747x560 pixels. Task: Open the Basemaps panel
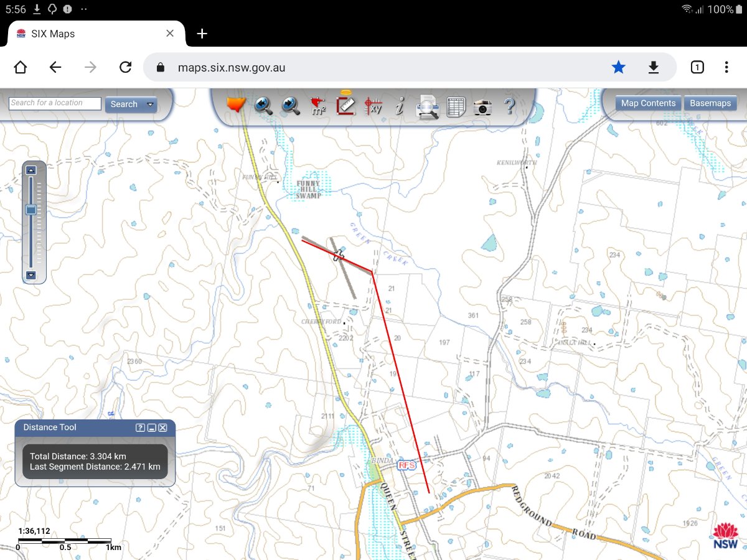(x=710, y=103)
